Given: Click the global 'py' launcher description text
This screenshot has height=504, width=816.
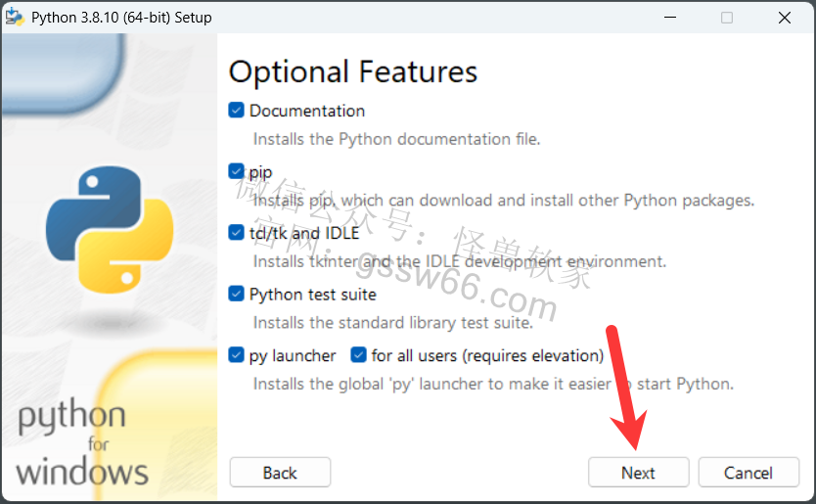Looking at the screenshot, I should 493,385.
